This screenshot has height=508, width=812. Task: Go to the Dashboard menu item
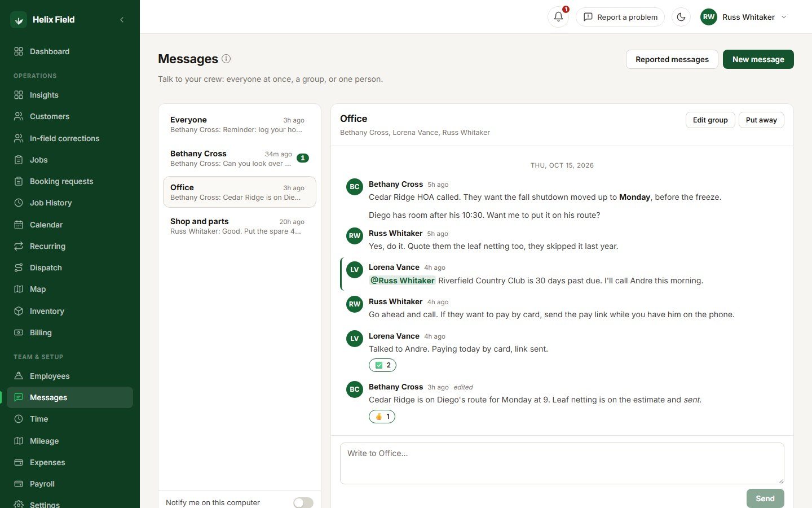coord(70,51)
